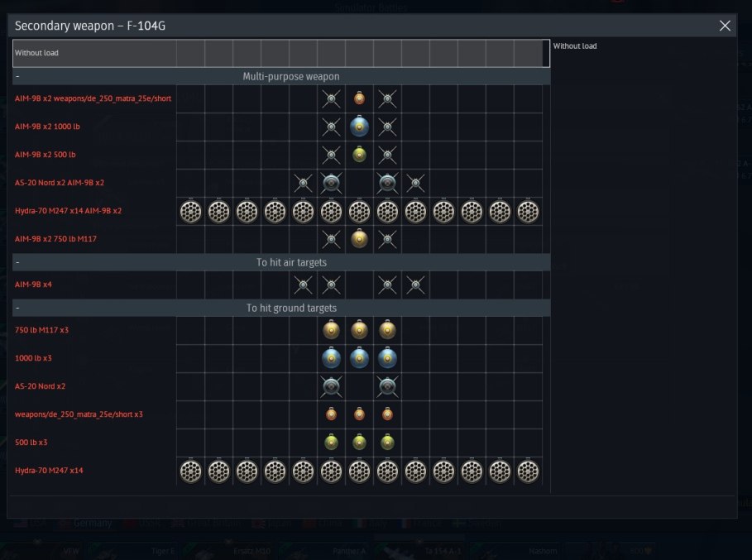Select AIM-9B x2 de_250_matra_25e/short loadout
752x560 pixels.
tap(281, 98)
